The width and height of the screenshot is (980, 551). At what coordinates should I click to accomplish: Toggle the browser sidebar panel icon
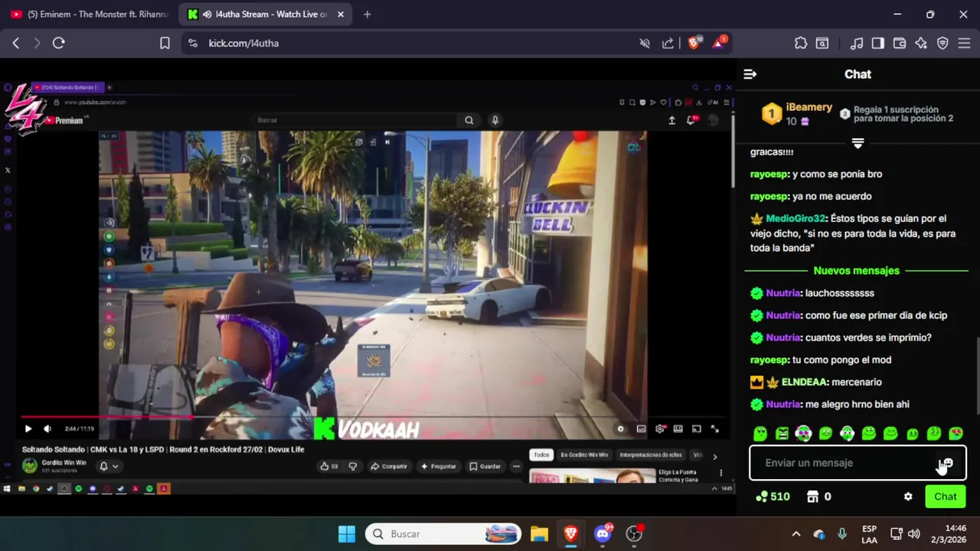tap(878, 44)
